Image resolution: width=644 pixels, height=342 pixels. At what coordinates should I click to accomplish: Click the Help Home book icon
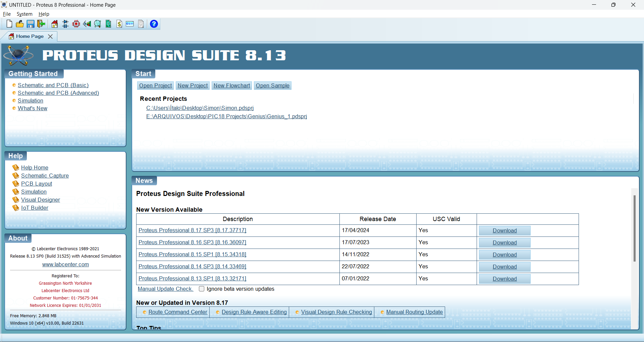point(15,167)
